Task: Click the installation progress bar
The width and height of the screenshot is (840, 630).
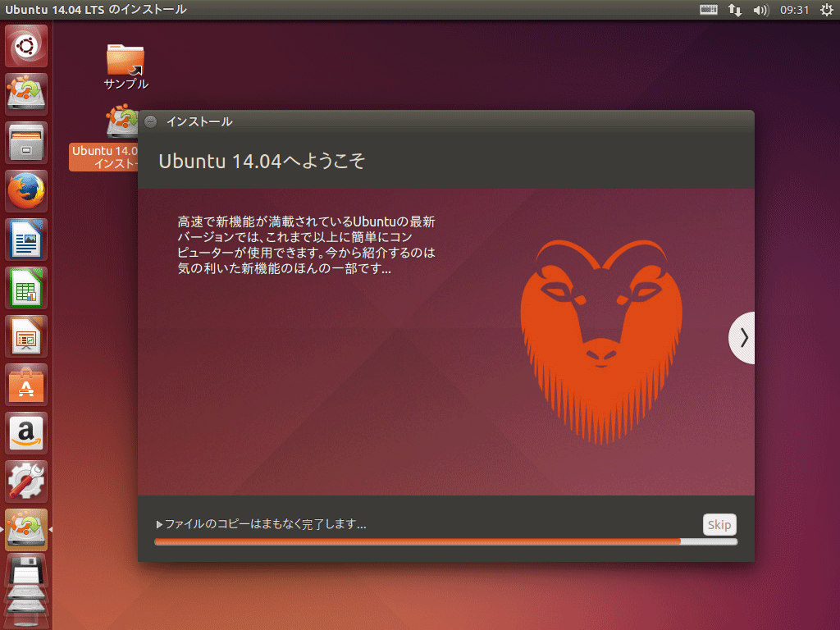Action: [445, 541]
